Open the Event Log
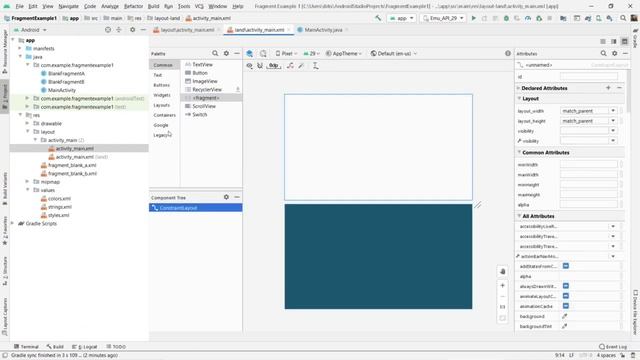This screenshot has height=360, width=640. pyautogui.click(x=613, y=347)
